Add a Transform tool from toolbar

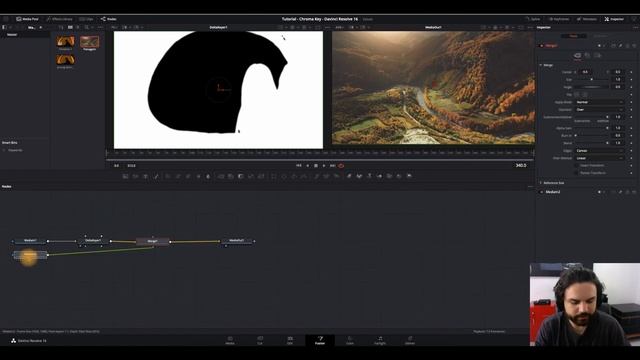click(261, 176)
